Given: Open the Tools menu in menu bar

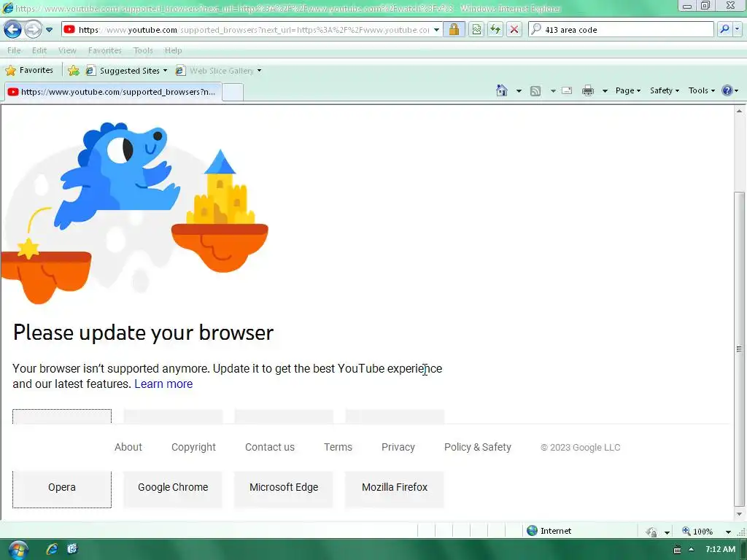Looking at the screenshot, I should coord(143,50).
